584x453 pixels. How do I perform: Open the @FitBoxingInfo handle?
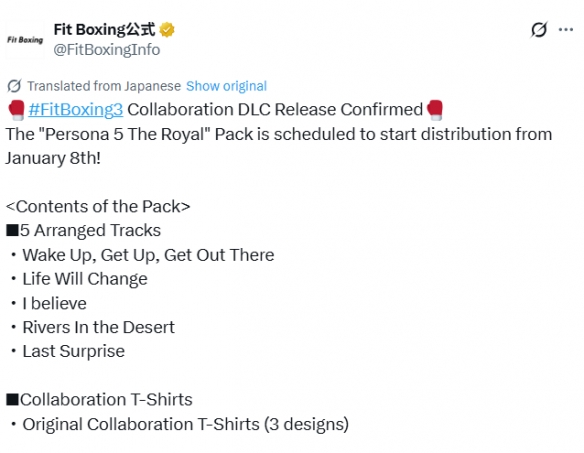(107, 50)
